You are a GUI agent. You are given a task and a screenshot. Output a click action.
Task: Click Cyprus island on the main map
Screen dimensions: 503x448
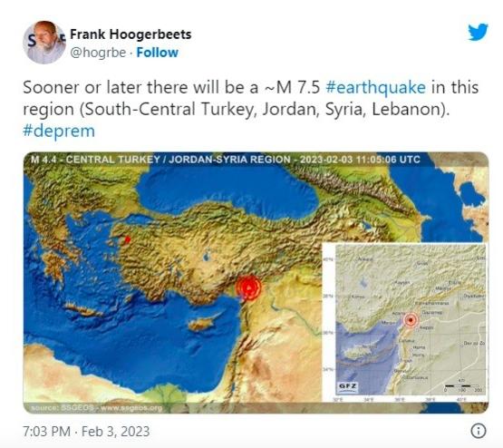[201, 324]
